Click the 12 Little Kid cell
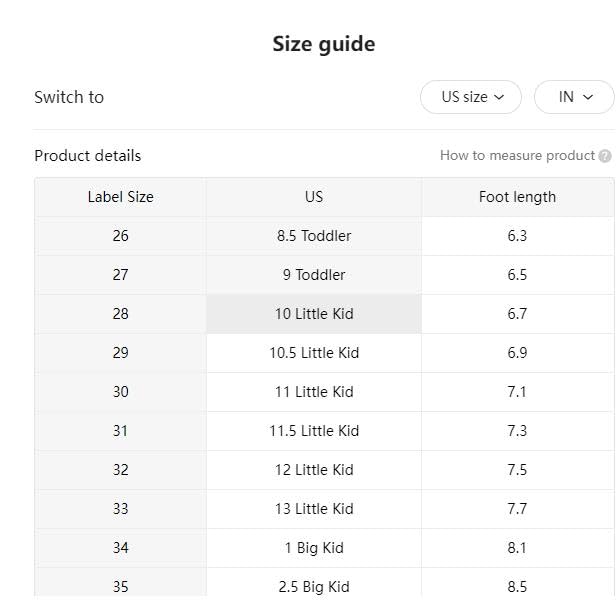The height and width of the screenshot is (610, 616). pos(314,470)
